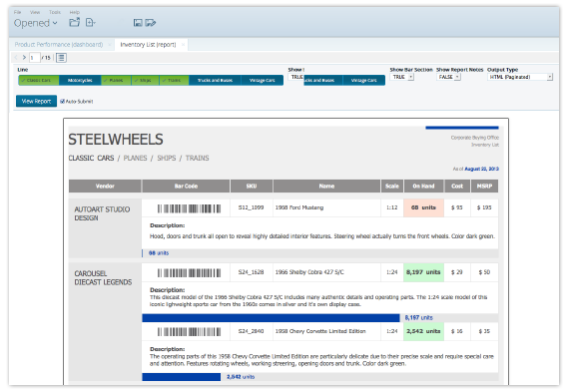Click the Save As icon
Image resolution: width=569 pixels, height=392 pixels.
click(150, 23)
